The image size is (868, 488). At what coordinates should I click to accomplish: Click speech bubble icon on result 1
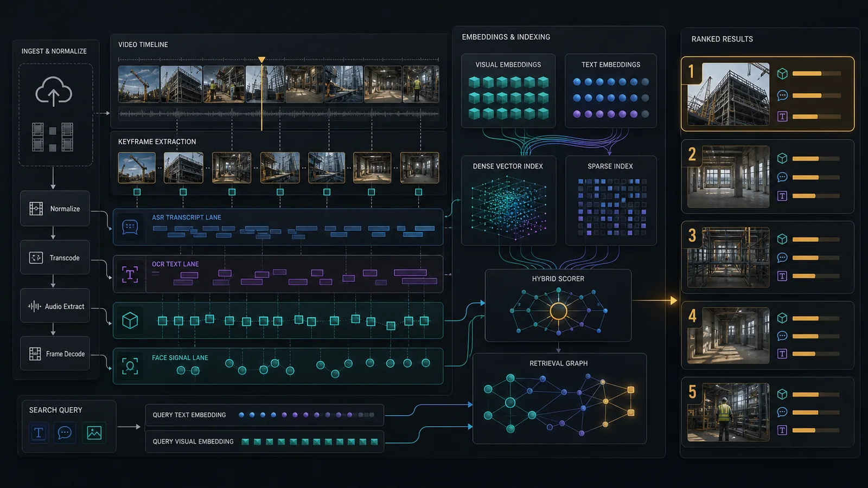[x=782, y=95]
